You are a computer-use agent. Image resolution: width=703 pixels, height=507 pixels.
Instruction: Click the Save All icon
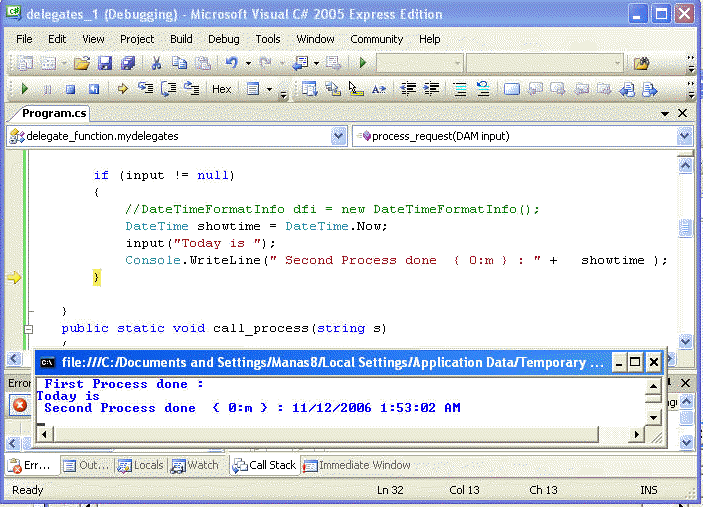128,63
